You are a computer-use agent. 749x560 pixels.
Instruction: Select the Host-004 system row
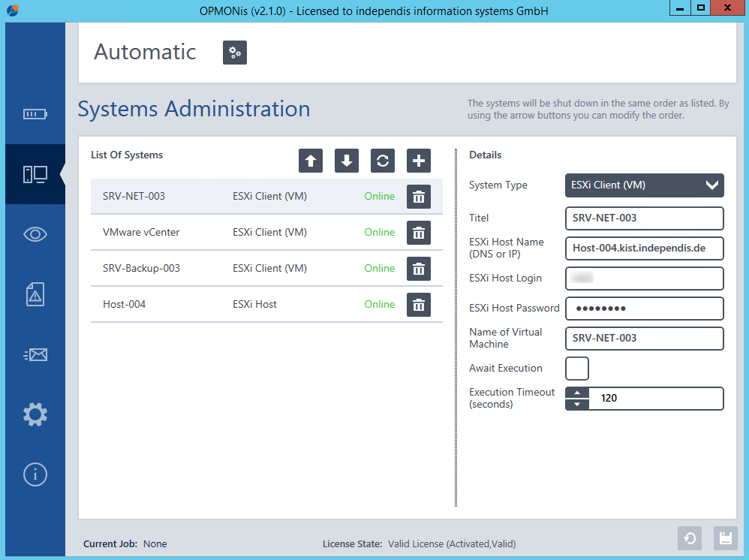266,304
